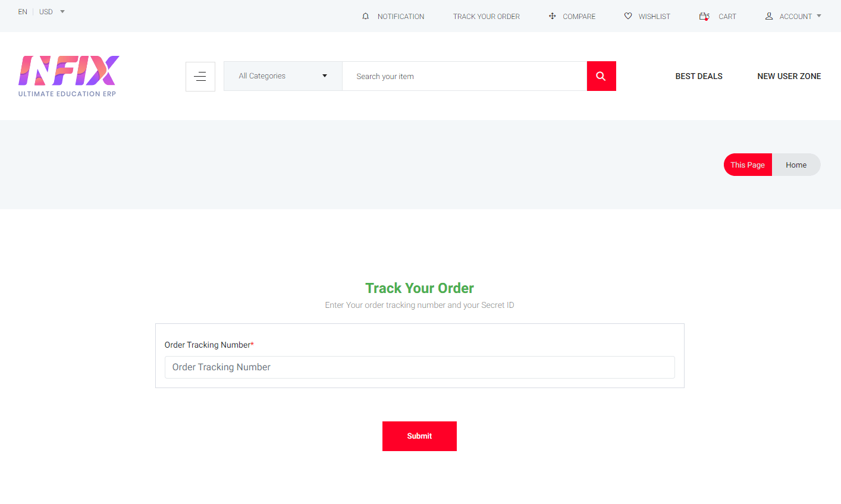Select the EN language option
The image size is (841, 504).
point(23,12)
